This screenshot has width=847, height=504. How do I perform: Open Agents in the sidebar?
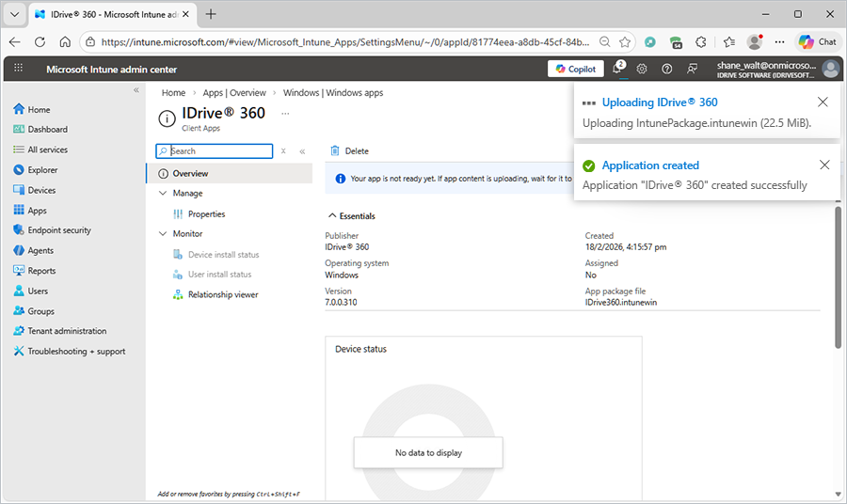point(33,250)
